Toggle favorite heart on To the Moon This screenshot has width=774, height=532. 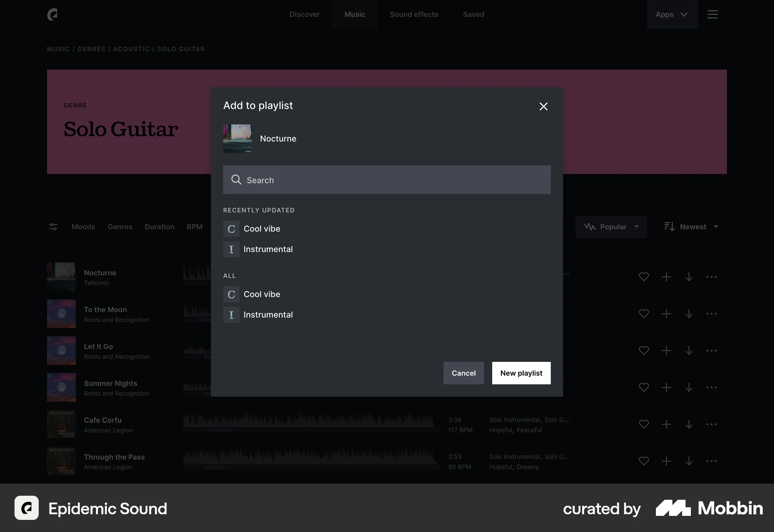coord(644,314)
